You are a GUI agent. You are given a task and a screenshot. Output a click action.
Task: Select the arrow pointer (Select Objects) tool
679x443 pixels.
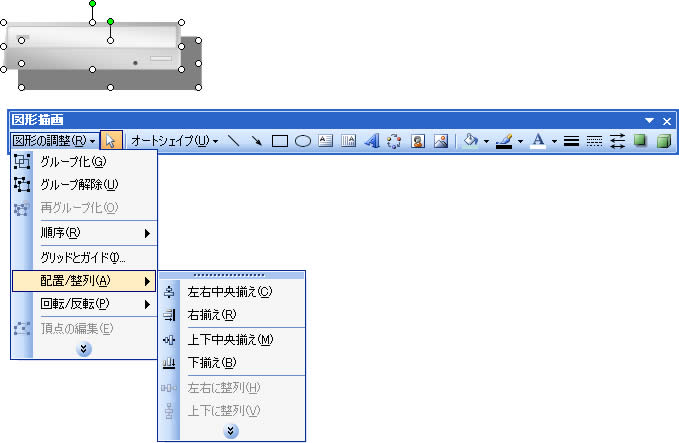click(x=112, y=141)
